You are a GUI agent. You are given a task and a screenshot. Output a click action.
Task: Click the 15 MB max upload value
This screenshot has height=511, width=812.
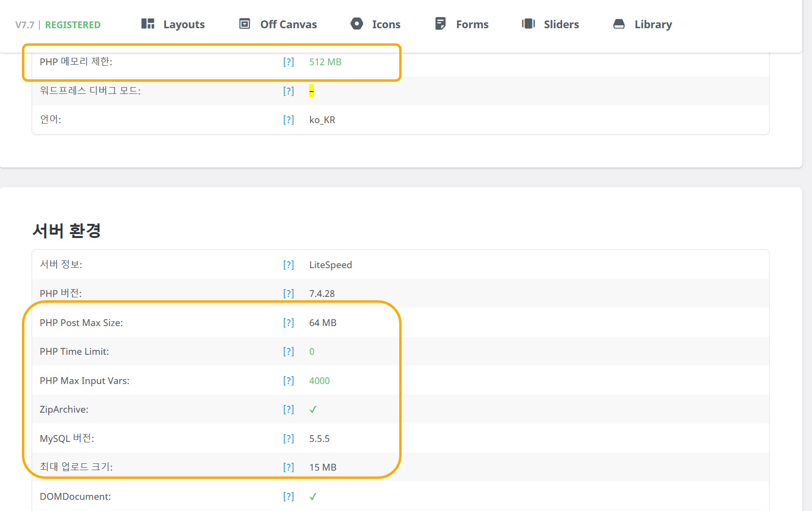pyautogui.click(x=323, y=467)
